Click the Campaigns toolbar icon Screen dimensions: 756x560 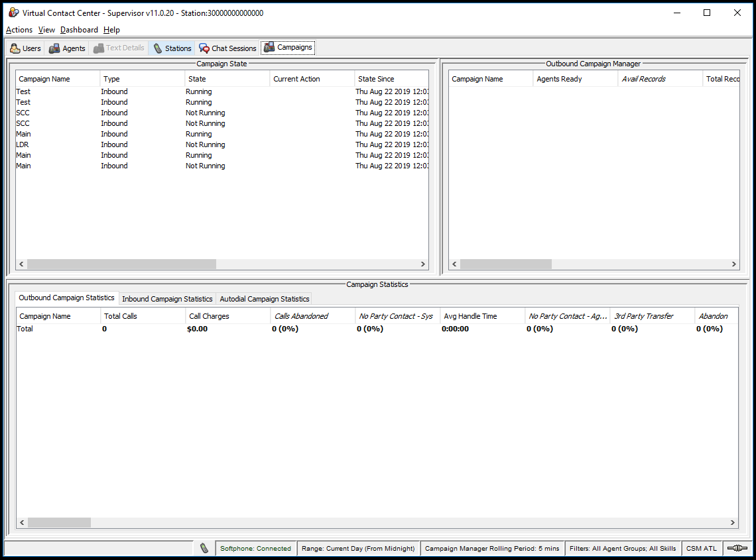pyautogui.click(x=269, y=47)
